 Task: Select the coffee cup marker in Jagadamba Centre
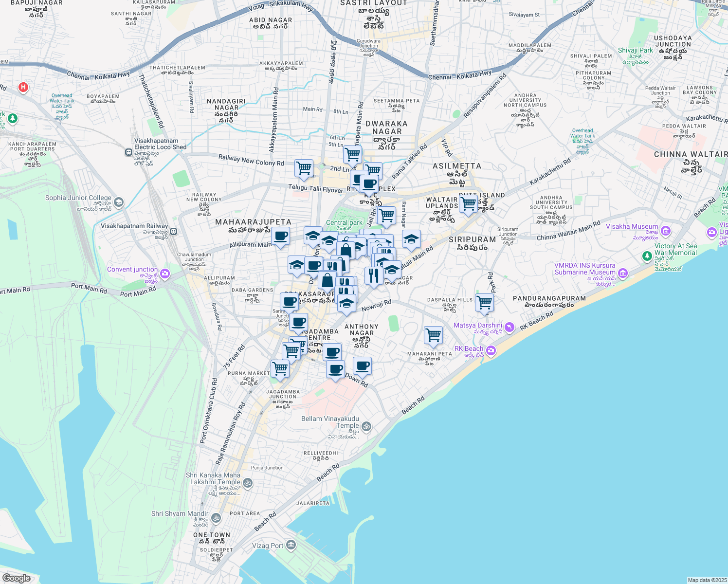point(298,323)
